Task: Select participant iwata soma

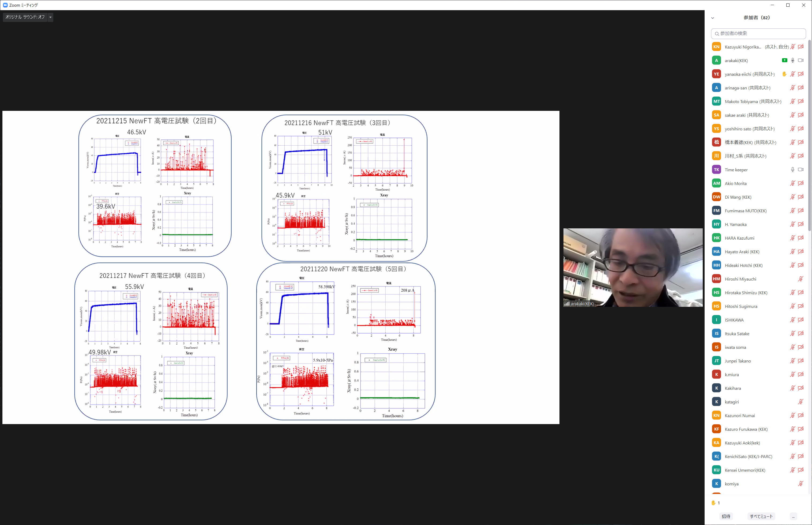Action: coord(758,347)
